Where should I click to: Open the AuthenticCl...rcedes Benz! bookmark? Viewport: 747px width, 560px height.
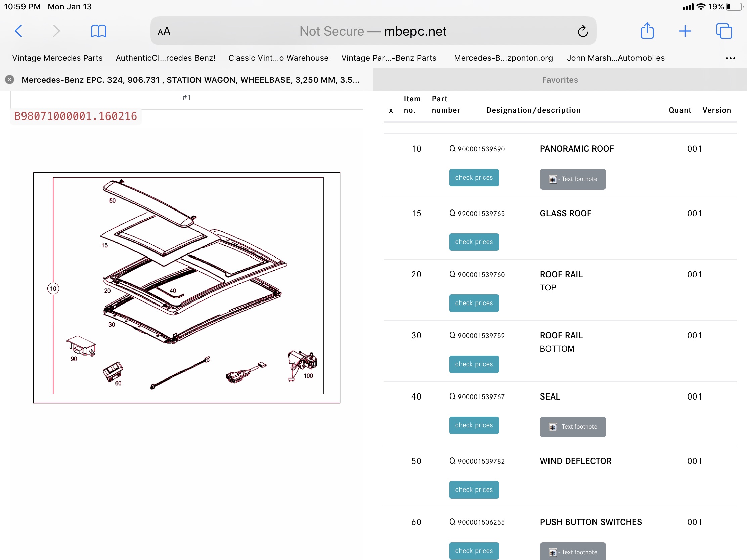pyautogui.click(x=166, y=58)
